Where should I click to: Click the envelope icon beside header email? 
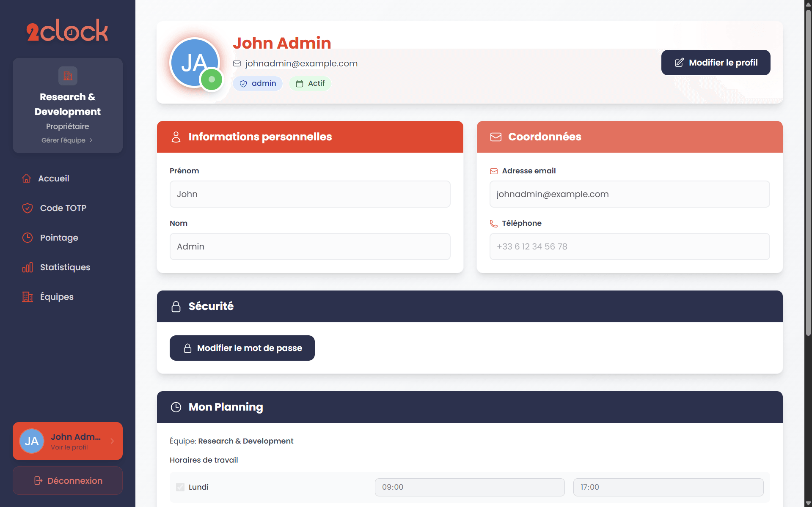coord(237,63)
